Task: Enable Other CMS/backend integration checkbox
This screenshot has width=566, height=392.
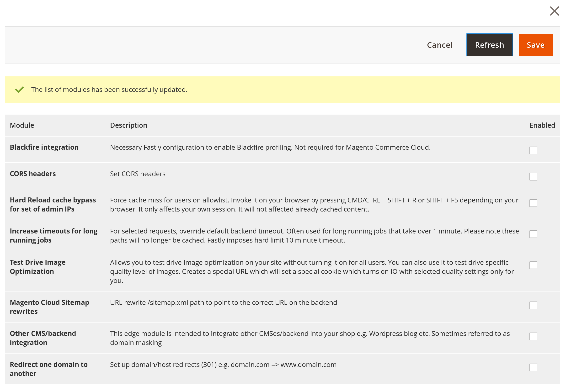Action: click(x=533, y=336)
